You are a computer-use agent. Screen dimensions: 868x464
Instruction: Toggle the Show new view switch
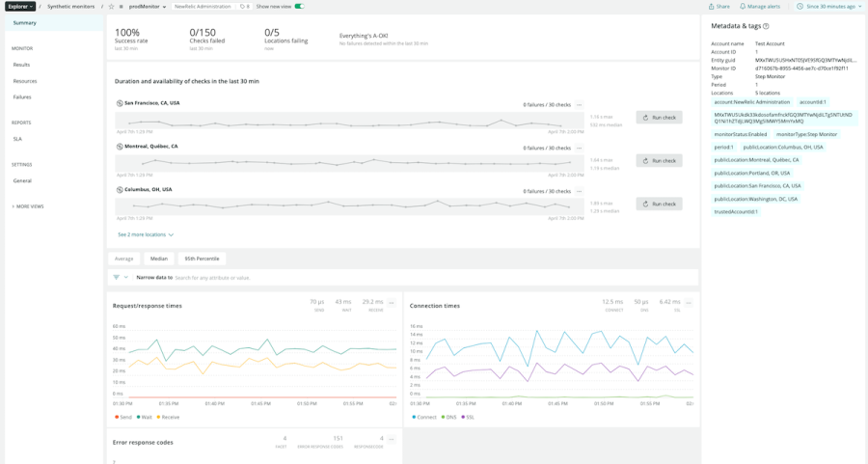pyautogui.click(x=300, y=7)
